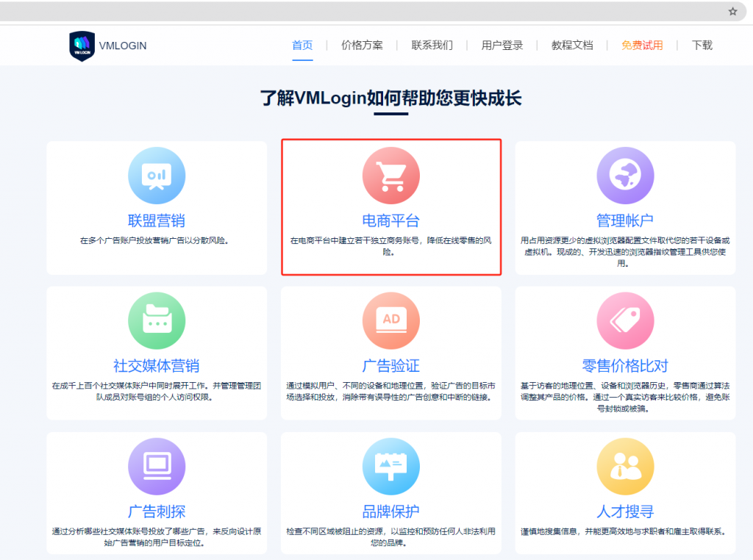753x560 pixels.
Task: Click the 联盟营销 blue chart icon
Action: (x=157, y=176)
